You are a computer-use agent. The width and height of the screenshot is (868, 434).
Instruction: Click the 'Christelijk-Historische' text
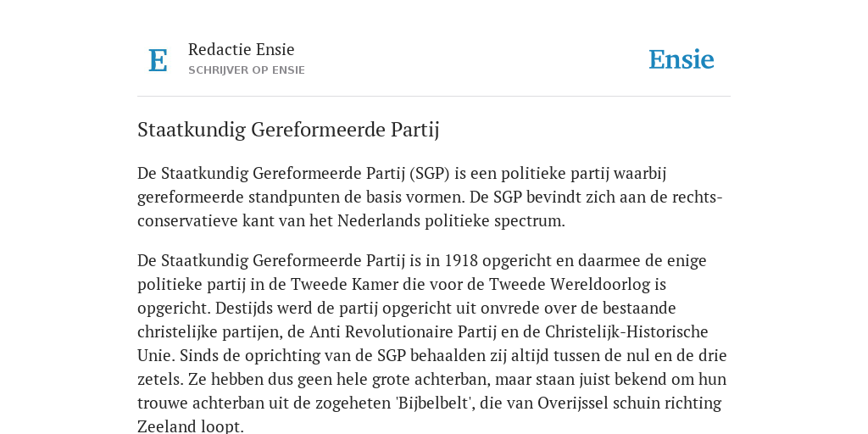(626, 331)
